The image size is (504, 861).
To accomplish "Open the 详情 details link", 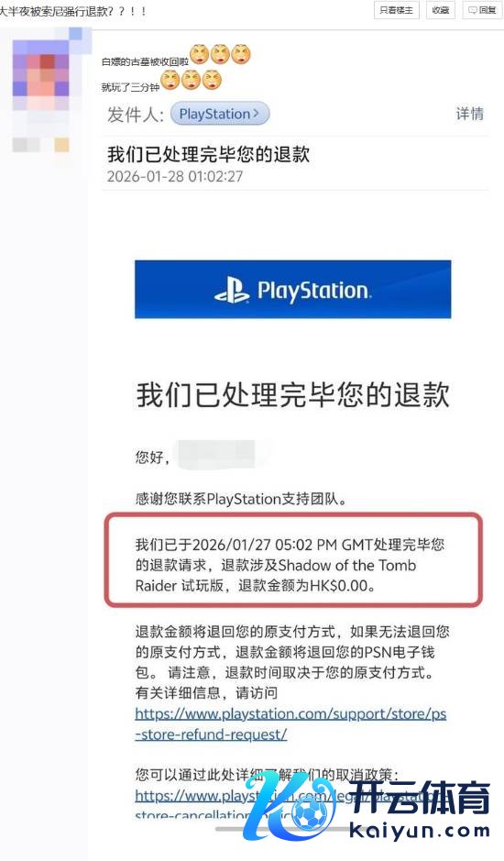I will tap(469, 114).
